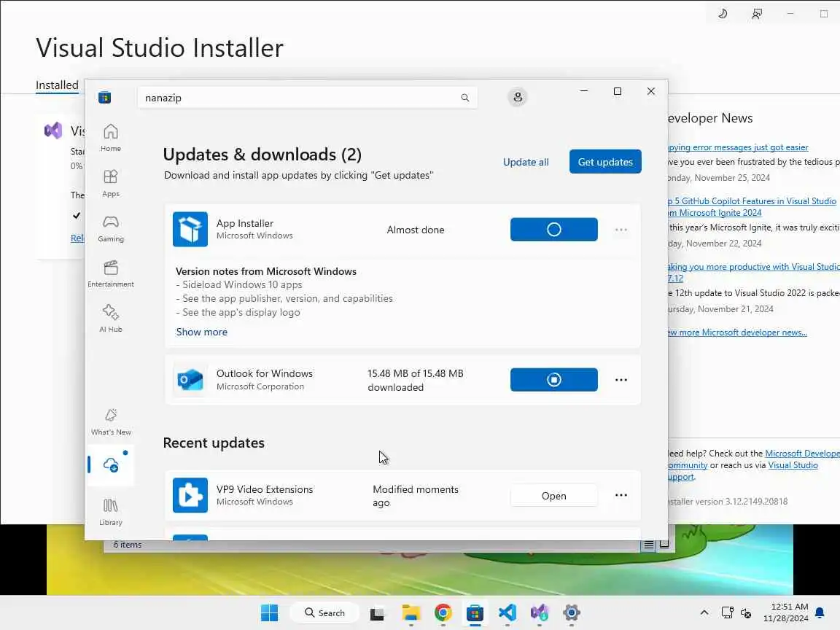Open Settings gear on the taskbar
The image size is (840, 630).
tap(572, 612)
